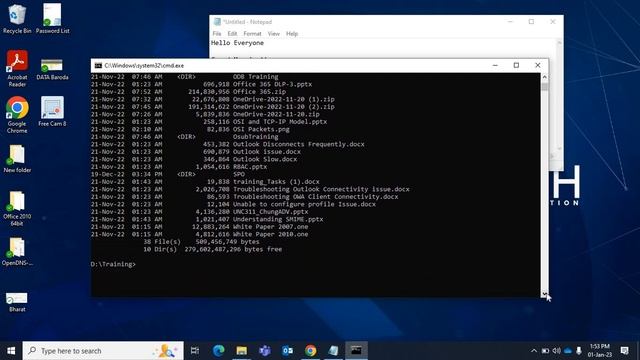
Task: Click the cmd scrollbar down arrow
Action: point(544,293)
